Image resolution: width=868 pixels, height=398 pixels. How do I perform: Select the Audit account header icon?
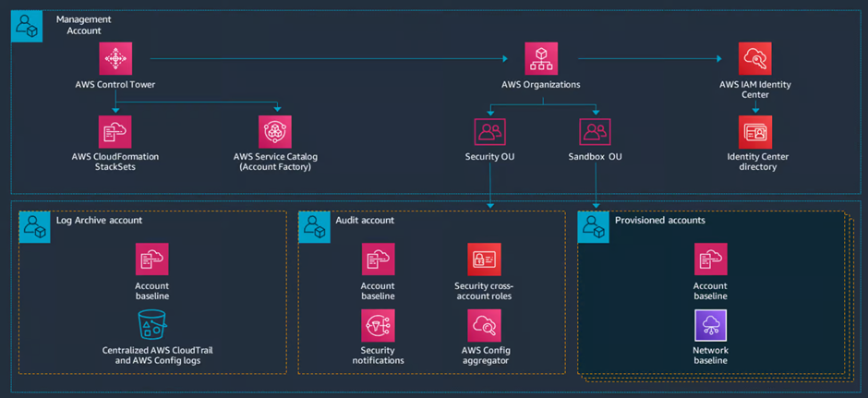point(314,227)
